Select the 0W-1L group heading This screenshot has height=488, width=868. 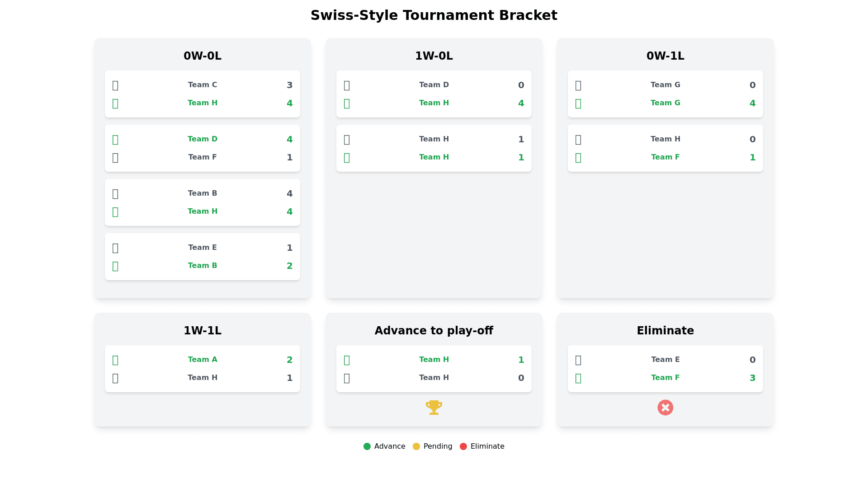coord(665,56)
